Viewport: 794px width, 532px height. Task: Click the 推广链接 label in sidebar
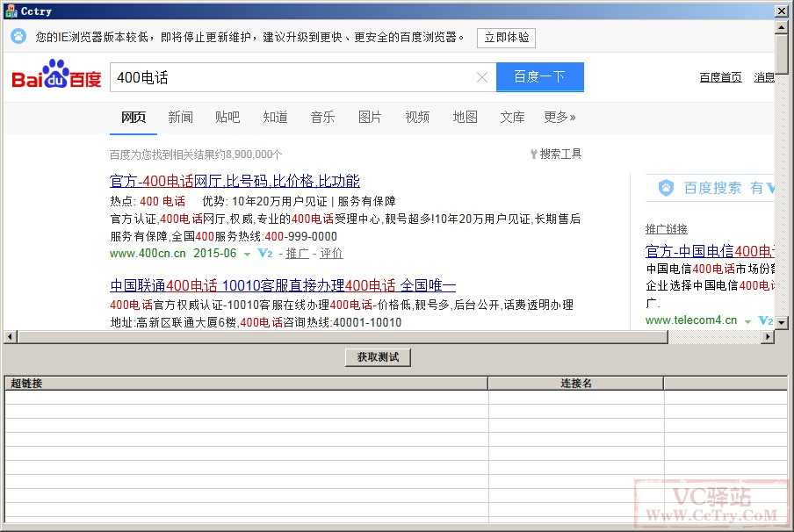click(667, 229)
